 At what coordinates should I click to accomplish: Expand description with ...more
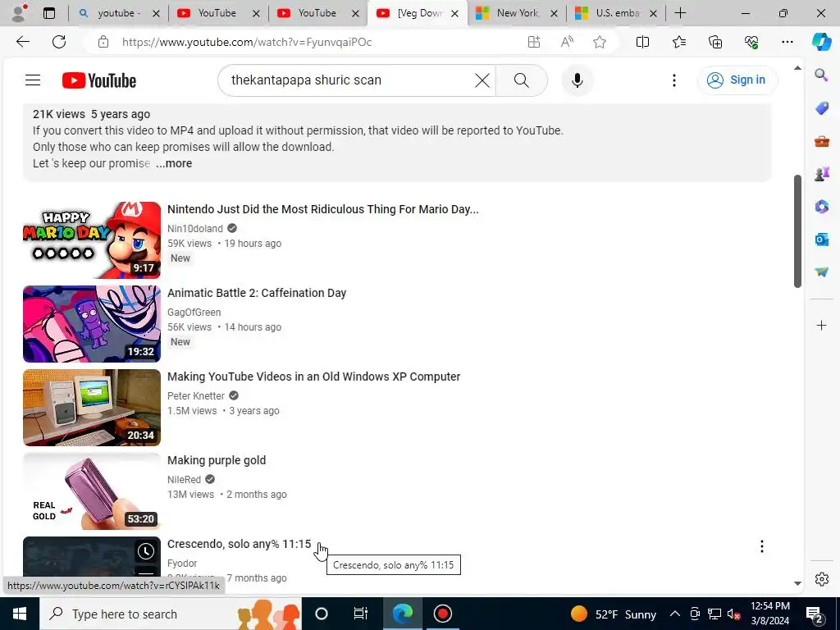click(174, 163)
